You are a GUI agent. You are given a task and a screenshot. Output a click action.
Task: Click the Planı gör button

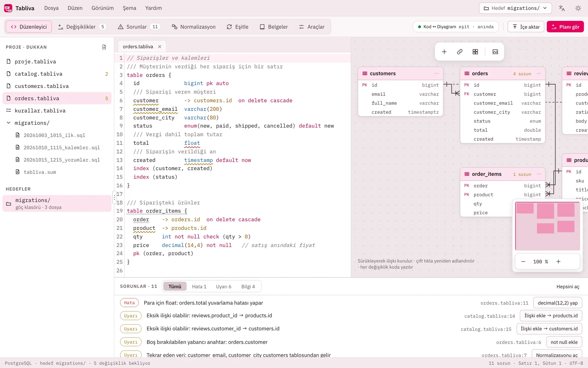click(x=565, y=27)
